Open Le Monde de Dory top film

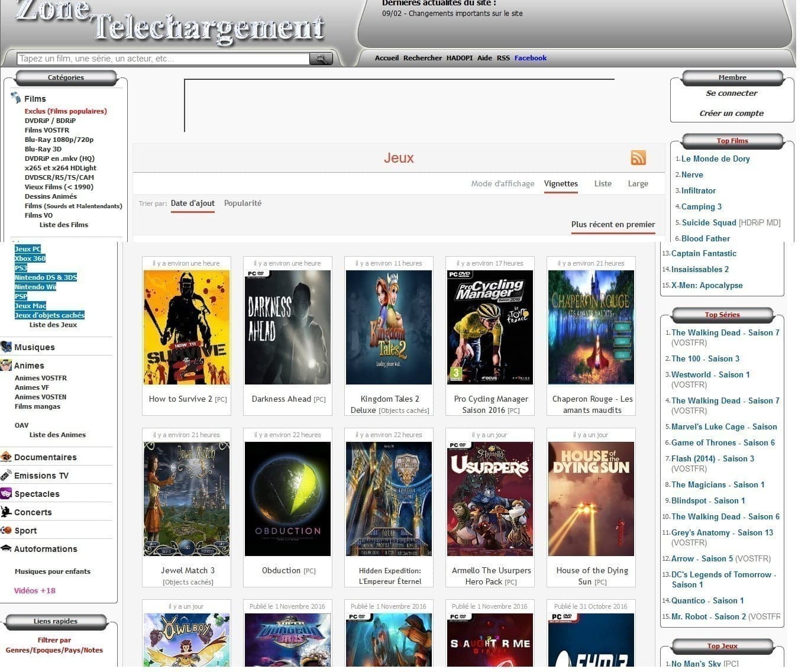pos(715,159)
